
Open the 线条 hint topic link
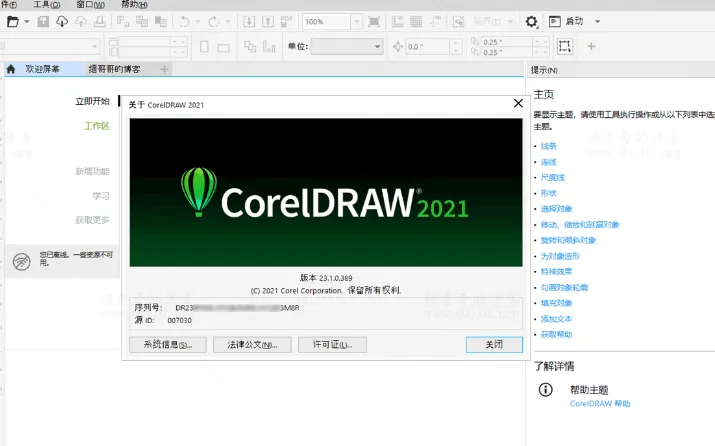[549, 146]
